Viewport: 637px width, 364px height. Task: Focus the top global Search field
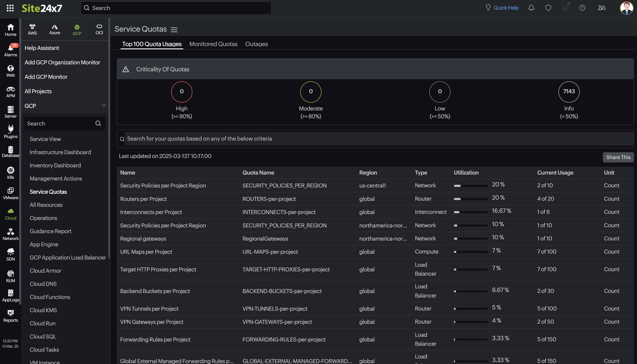tap(176, 8)
